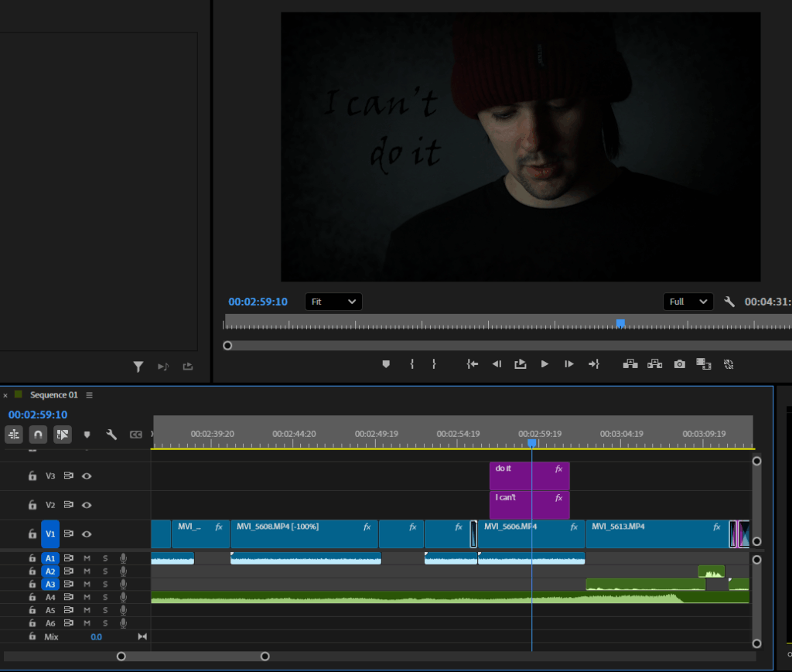Viewport: 792px width, 672px height.
Task: Open timeline display settings wrench
Action: (111, 435)
